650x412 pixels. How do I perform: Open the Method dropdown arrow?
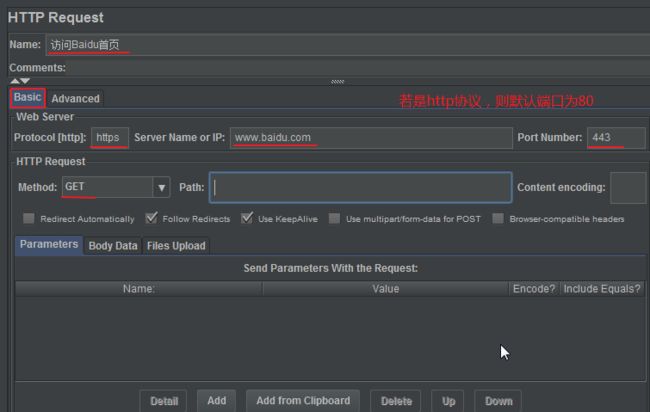(x=162, y=187)
